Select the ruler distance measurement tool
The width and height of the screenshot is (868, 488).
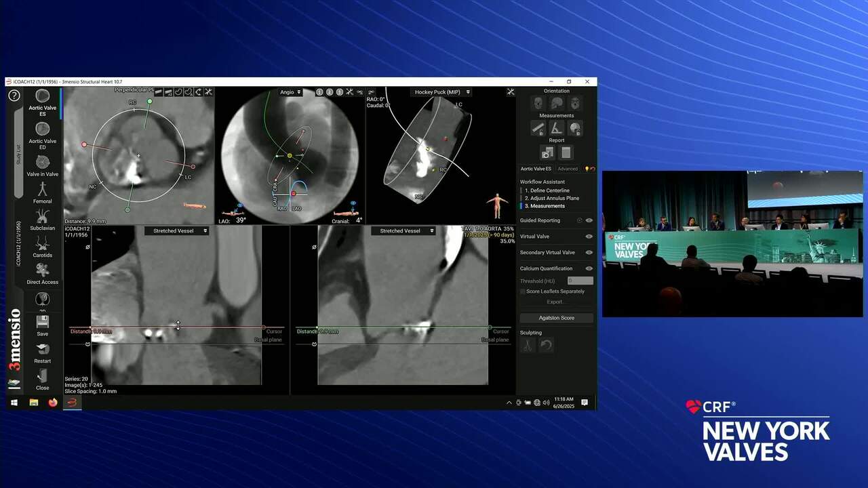[538, 128]
